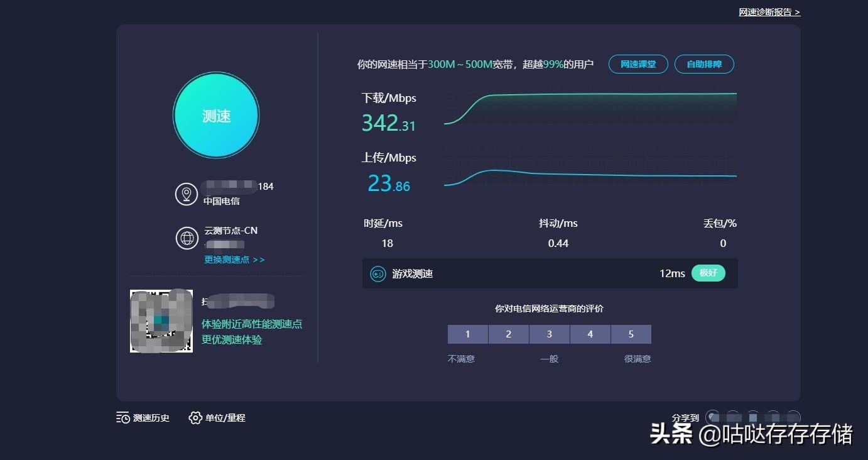Open 自助排障 troubleshooting

pos(704,64)
